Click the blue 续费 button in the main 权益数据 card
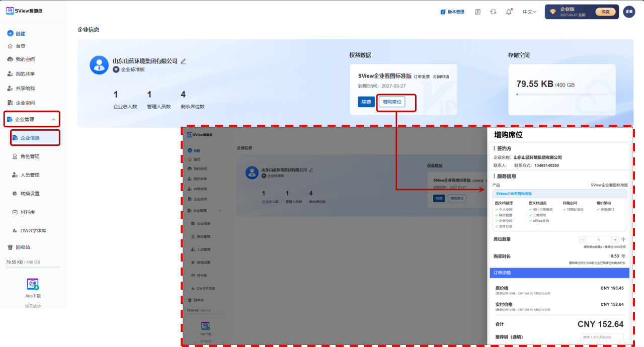The width and height of the screenshot is (644, 347). click(x=366, y=102)
